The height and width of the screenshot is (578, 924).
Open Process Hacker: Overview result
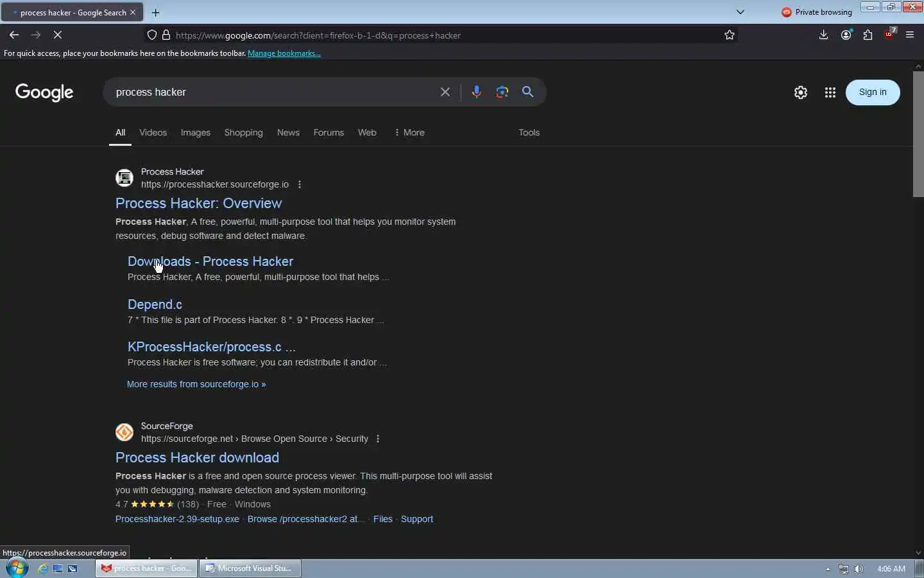click(x=198, y=203)
